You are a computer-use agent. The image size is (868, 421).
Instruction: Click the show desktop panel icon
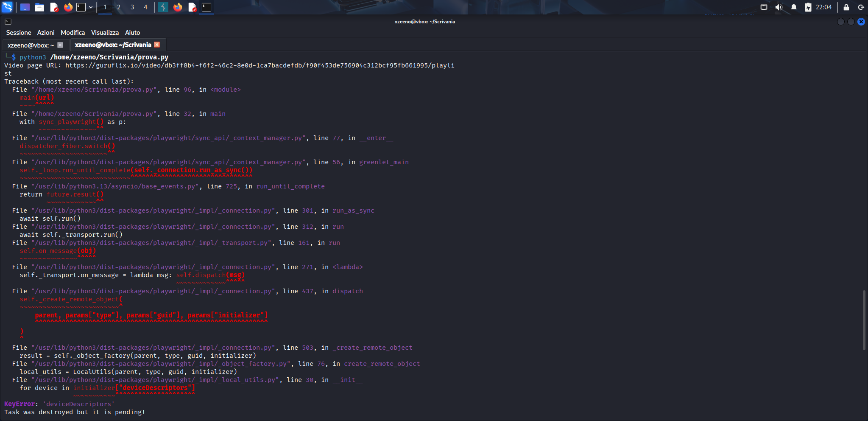click(x=25, y=7)
